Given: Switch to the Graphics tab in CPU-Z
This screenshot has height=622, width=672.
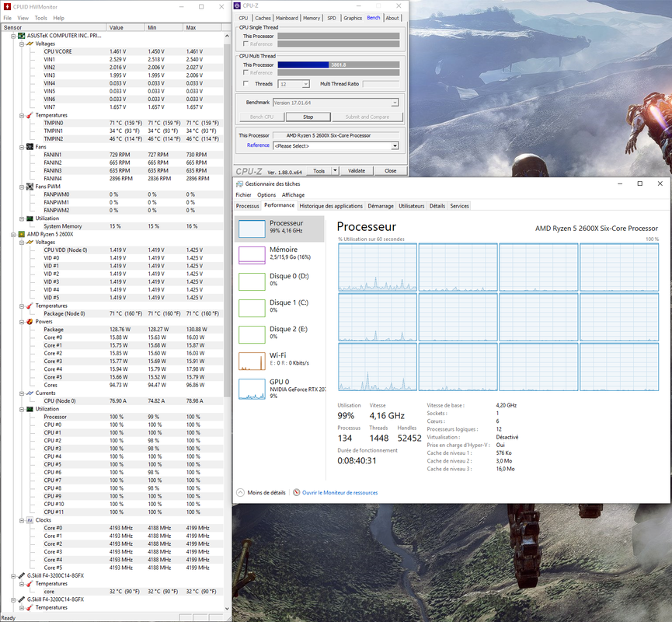Looking at the screenshot, I should [353, 18].
